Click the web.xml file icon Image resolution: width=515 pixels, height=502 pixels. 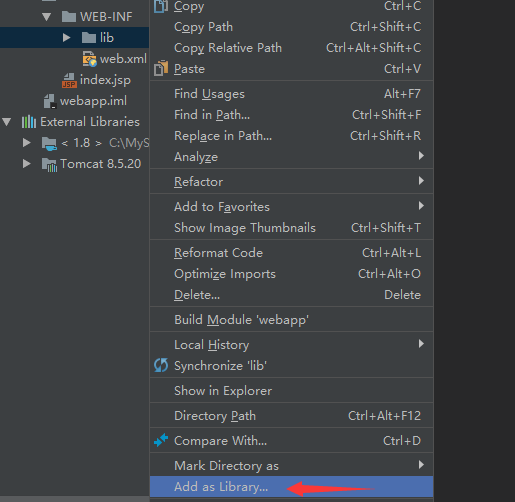click(89, 59)
